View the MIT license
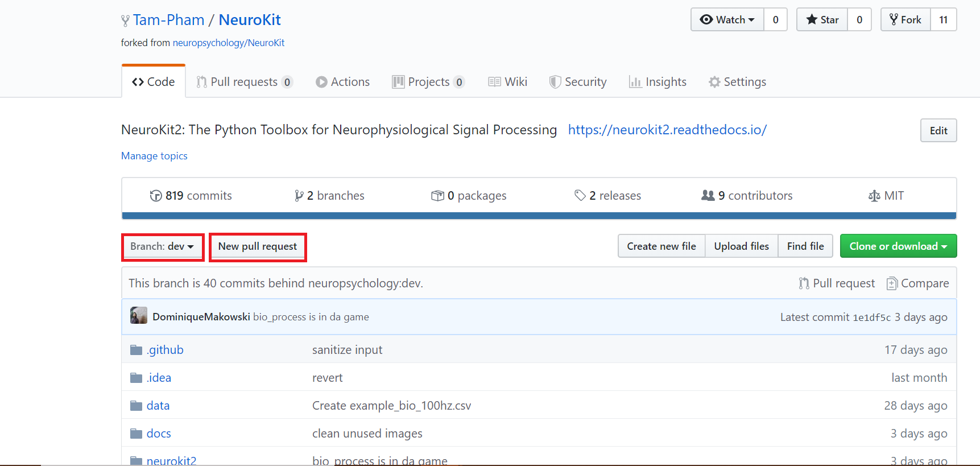 click(x=886, y=196)
